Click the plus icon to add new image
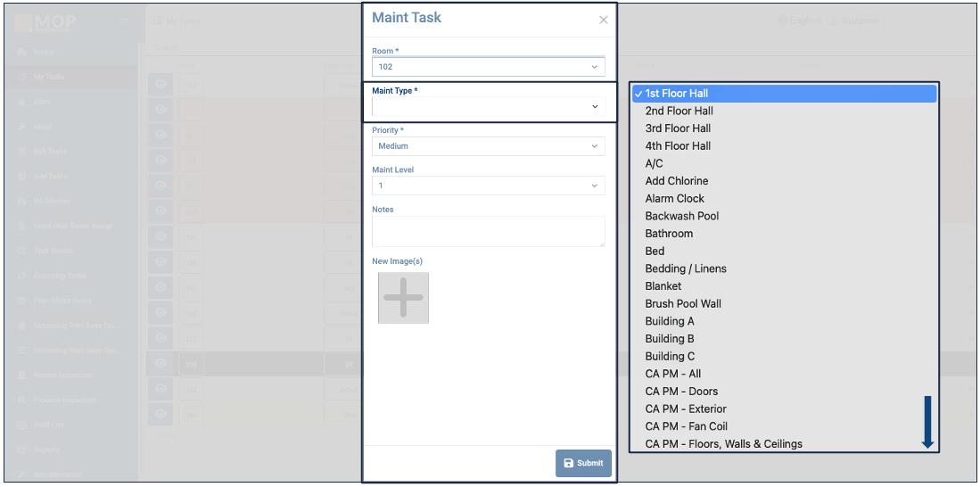Screen dimensions: 980x487 coord(403,298)
